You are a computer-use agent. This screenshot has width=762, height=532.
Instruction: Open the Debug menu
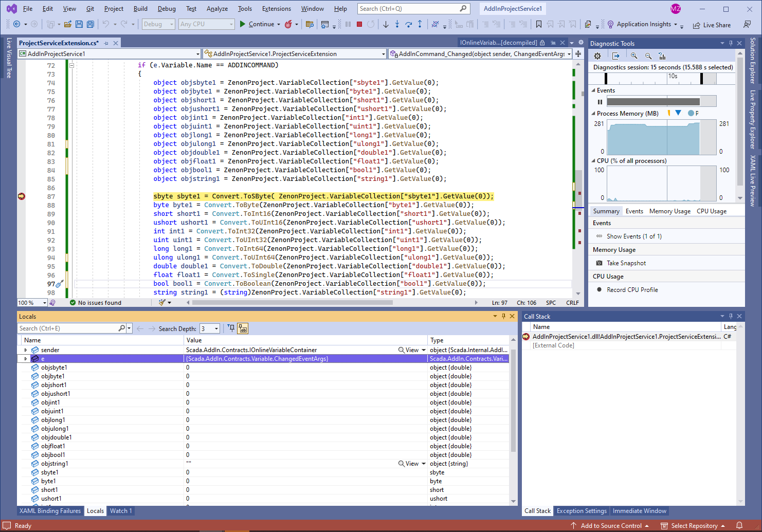(167, 9)
